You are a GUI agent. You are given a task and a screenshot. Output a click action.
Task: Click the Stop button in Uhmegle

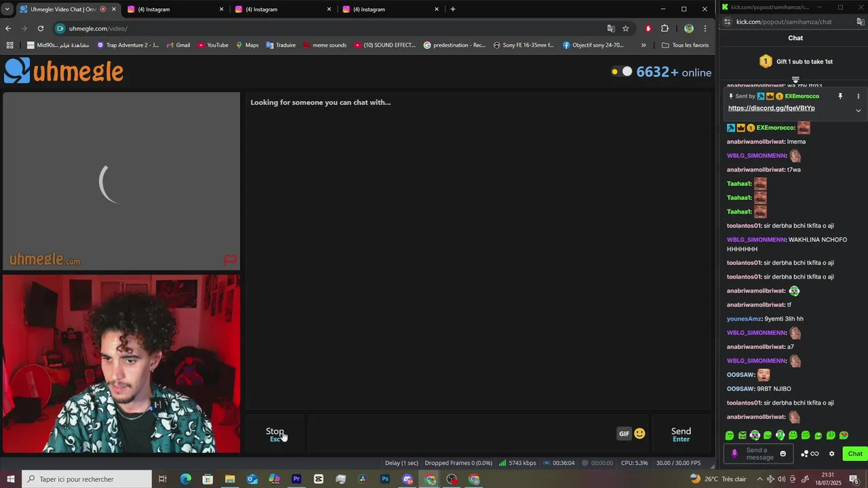coord(275,434)
